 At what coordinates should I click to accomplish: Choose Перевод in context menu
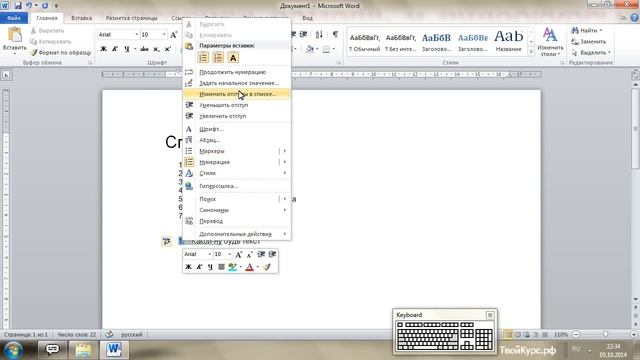tap(237, 221)
